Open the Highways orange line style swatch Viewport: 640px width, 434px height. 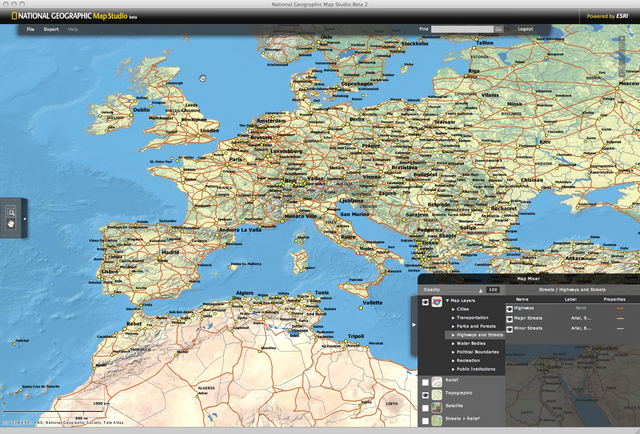pyautogui.click(x=620, y=308)
